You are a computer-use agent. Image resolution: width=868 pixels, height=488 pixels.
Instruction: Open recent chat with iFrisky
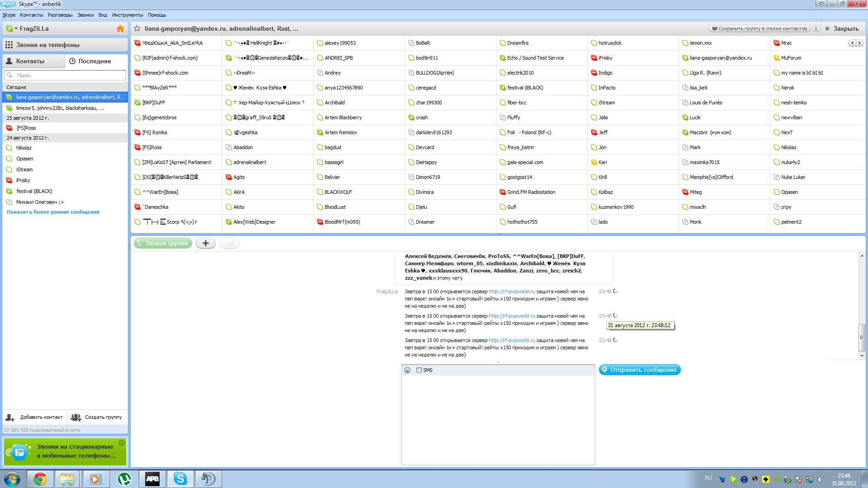tap(65, 180)
